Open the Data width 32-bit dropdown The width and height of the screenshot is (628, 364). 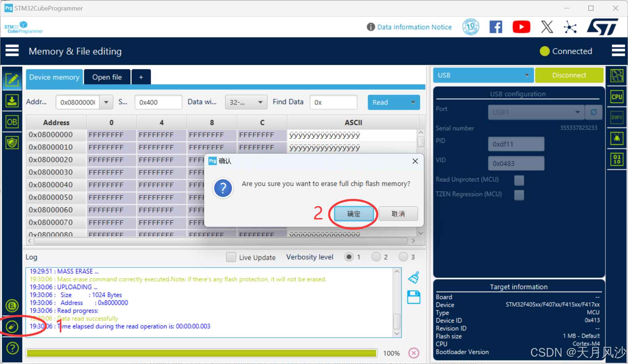pos(246,102)
